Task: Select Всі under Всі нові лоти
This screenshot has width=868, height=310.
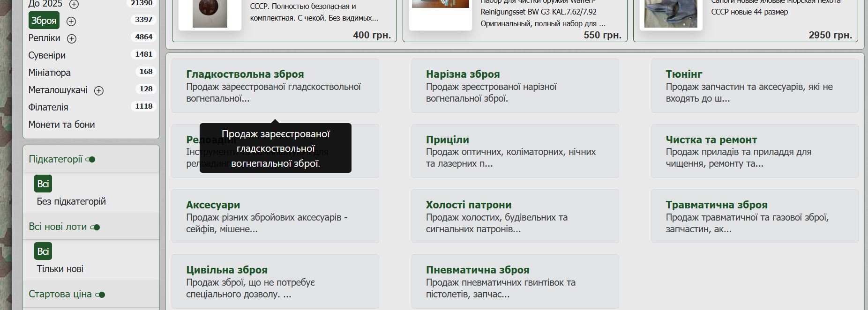Action: click(x=43, y=251)
